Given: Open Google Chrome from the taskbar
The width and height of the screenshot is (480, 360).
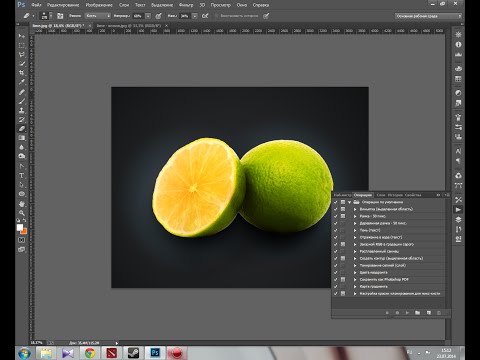Looking at the screenshot, I should pos(89,353).
